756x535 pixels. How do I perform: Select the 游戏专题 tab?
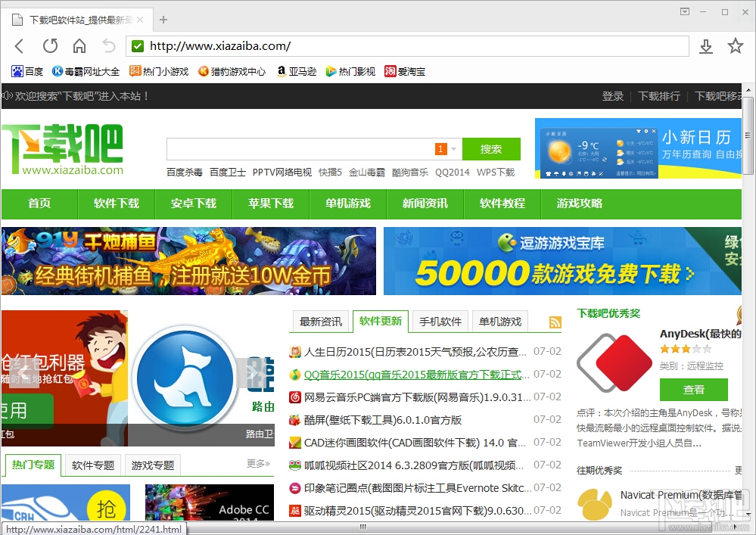(x=153, y=465)
